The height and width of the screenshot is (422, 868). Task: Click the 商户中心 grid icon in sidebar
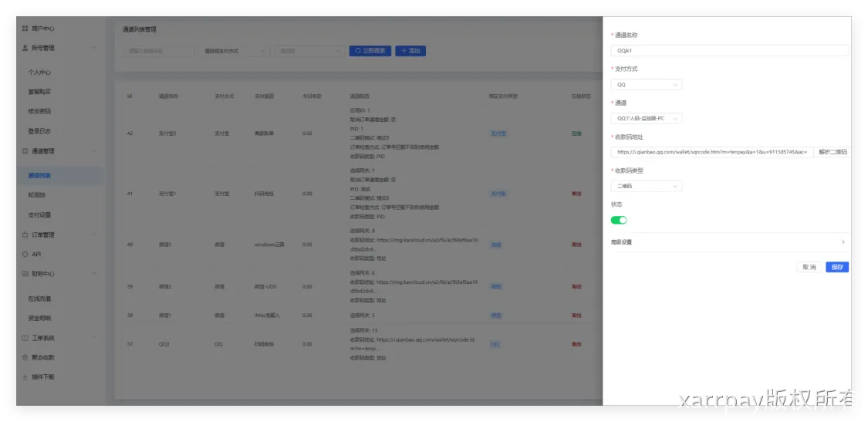point(25,29)
